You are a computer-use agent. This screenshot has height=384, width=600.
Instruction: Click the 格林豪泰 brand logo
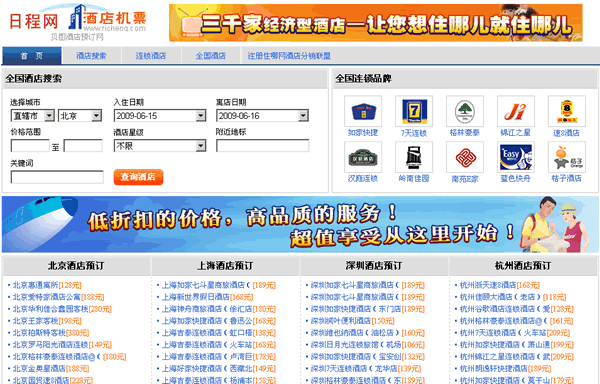(465, 111)
